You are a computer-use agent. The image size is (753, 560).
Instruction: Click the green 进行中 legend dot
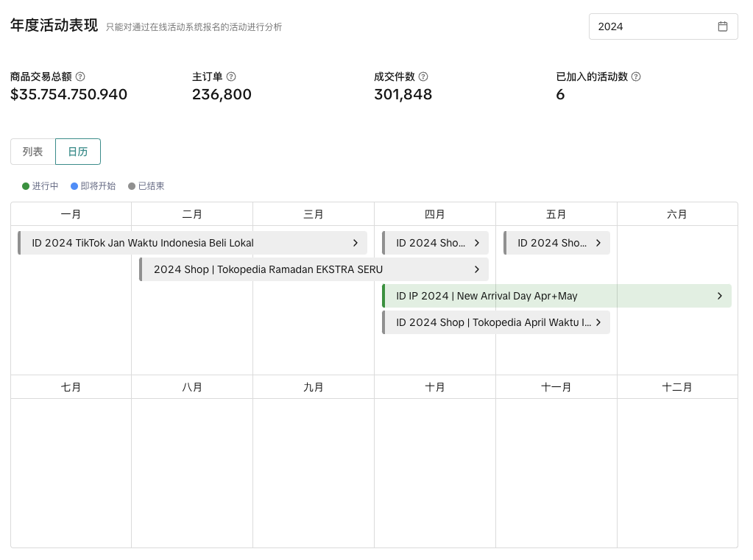[x=26, y=186]
